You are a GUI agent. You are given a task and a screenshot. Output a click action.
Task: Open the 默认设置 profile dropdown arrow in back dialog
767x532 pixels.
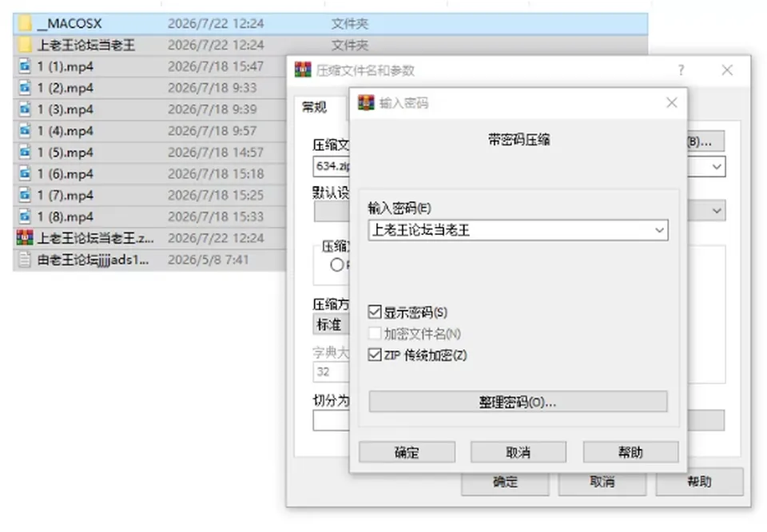pos(717,211)
